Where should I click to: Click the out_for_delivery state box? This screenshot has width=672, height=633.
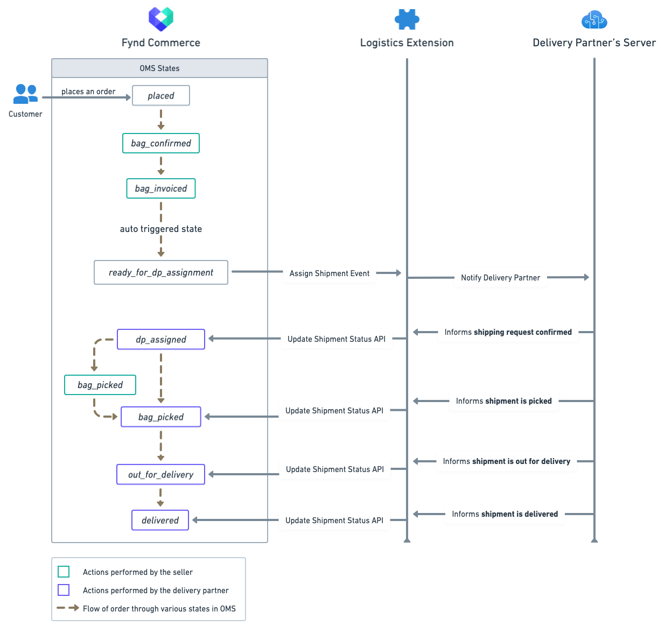click(161, 475)
